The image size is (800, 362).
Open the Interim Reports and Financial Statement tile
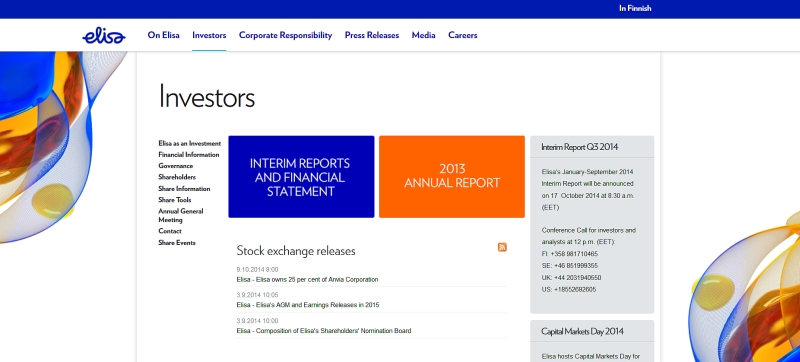click(301, 177)
